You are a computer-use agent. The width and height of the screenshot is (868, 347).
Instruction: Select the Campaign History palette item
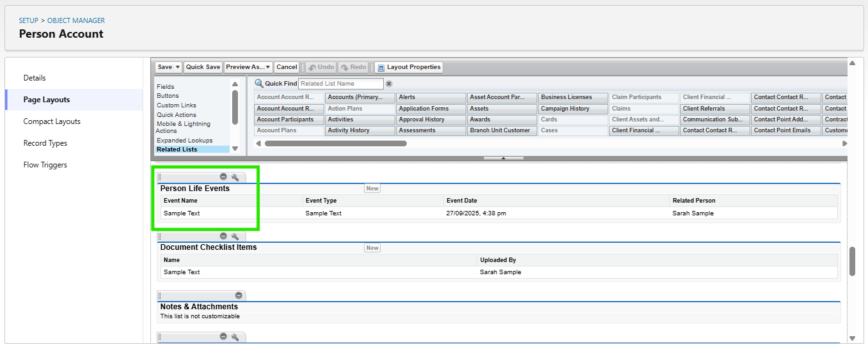572,109
